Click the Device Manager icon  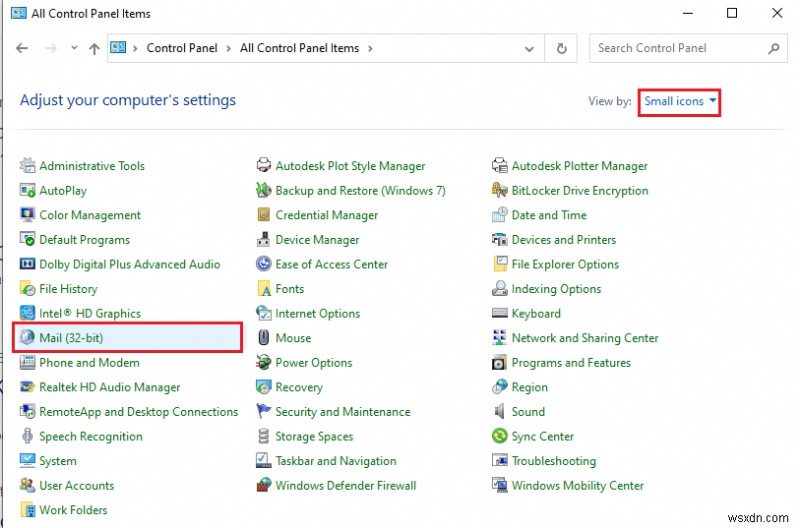[263, 239]
